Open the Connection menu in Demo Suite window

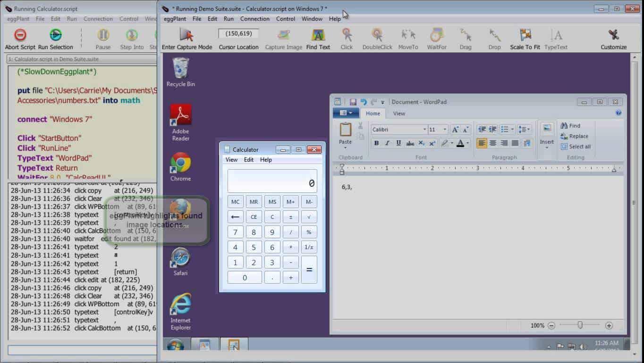255,19
